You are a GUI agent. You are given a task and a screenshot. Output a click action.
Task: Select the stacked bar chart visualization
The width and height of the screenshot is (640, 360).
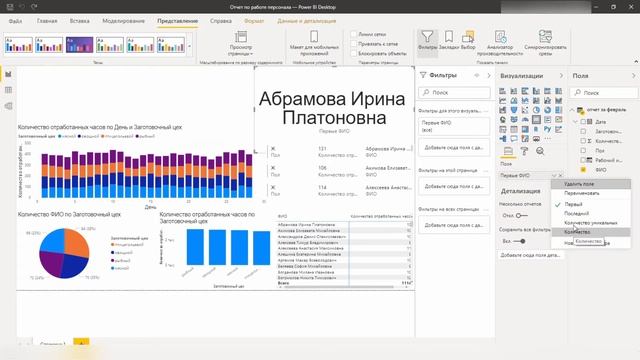tap(503, 91)
